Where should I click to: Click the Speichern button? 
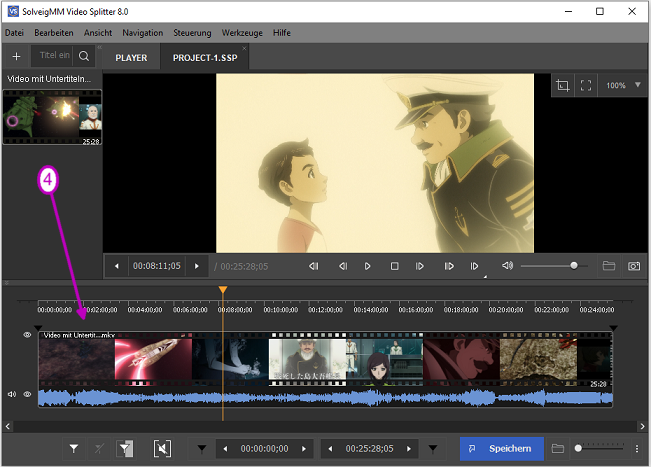[502, 449]
